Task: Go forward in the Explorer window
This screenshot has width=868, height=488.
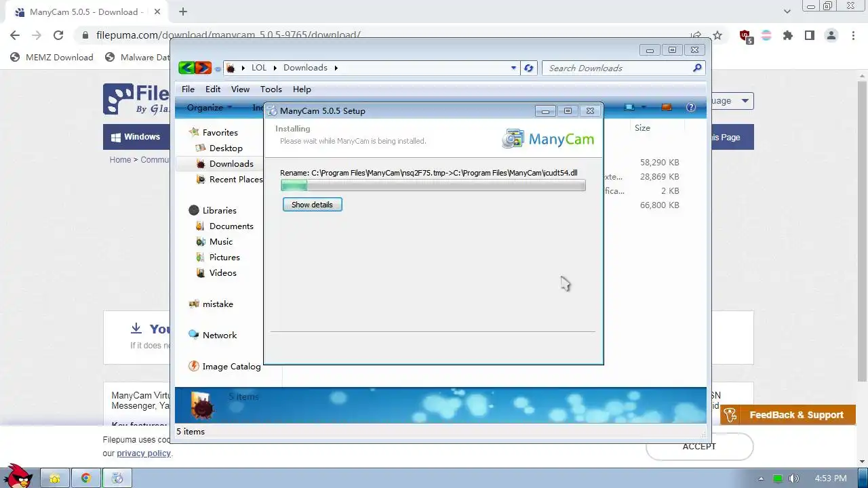Action: [203, 68]
